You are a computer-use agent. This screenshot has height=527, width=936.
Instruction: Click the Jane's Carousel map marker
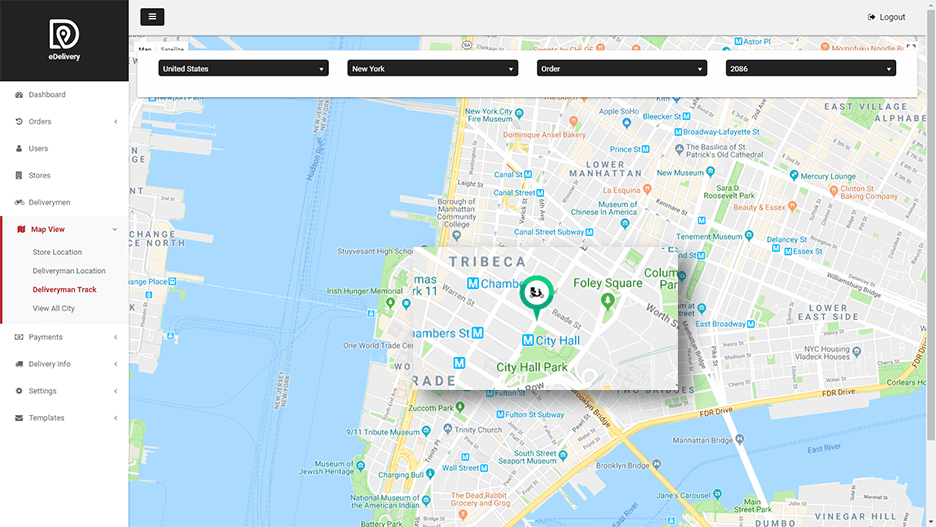pos(718,494)
